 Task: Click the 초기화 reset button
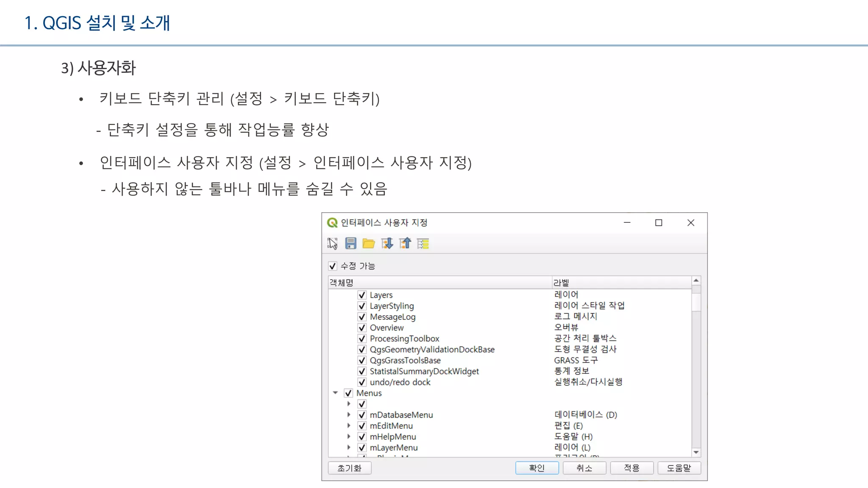[350, 468]
